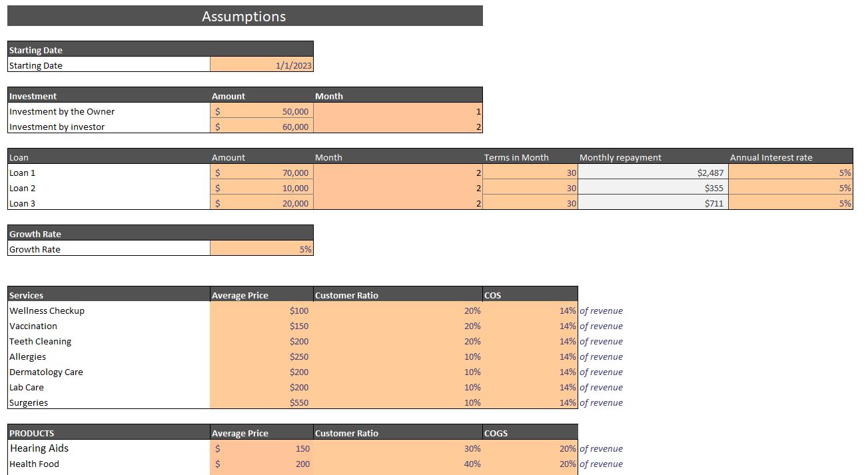Select the PRODUCTS table header cell
The width and height of the screenshot is (868, 475).
109,433
